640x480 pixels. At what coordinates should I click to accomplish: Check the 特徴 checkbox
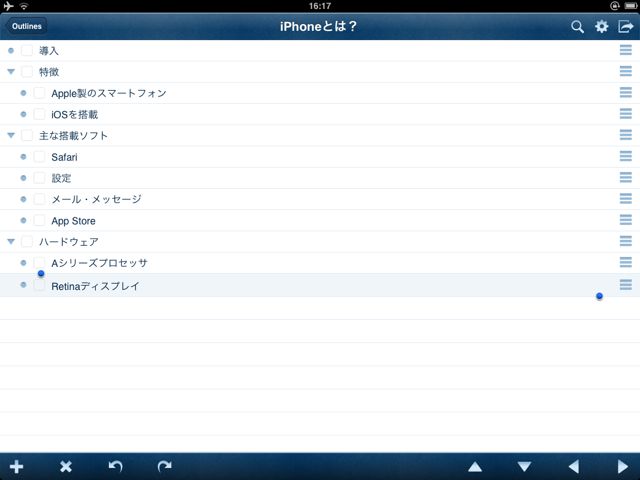27,72
